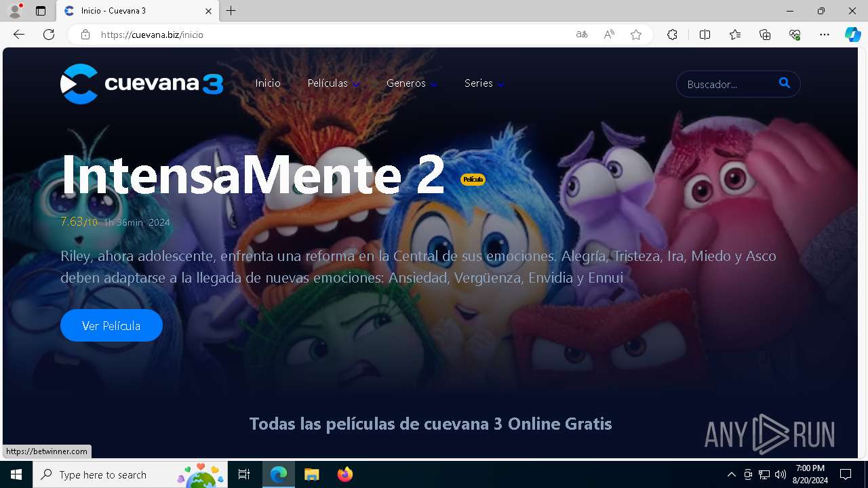
Task: Expand the Películas menu
Action: pyautogui.click(x=334, y=83)
